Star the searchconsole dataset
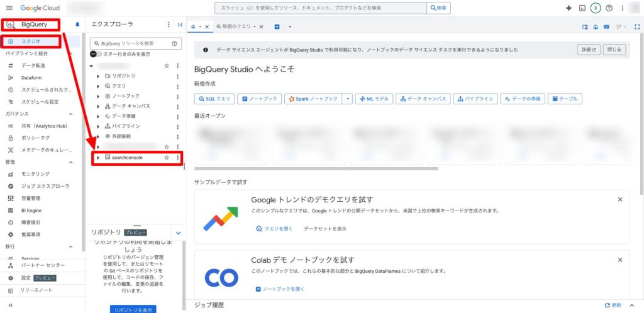644x313 pixels. pyautogui.click(x=167, y=158)
